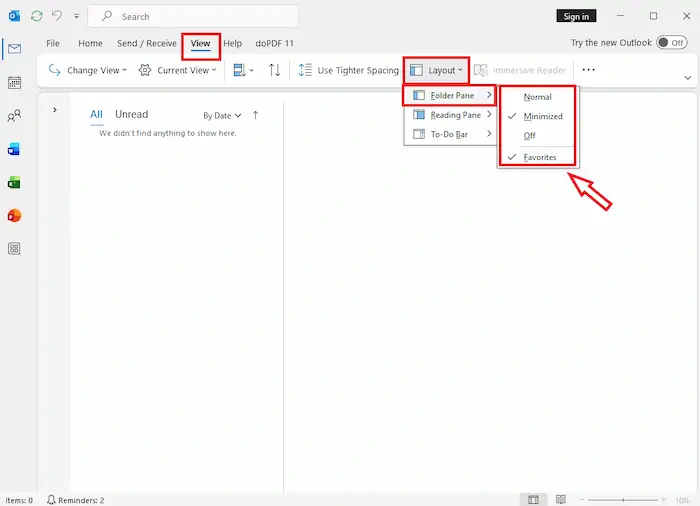700x506 pixels.
Task: Click the sort order up arrow
Action: click(x=255, y=115)
